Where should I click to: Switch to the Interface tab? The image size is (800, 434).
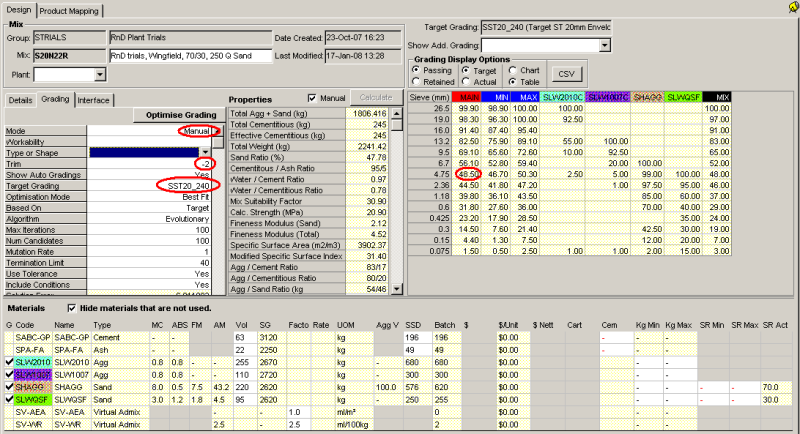[93, 100]
